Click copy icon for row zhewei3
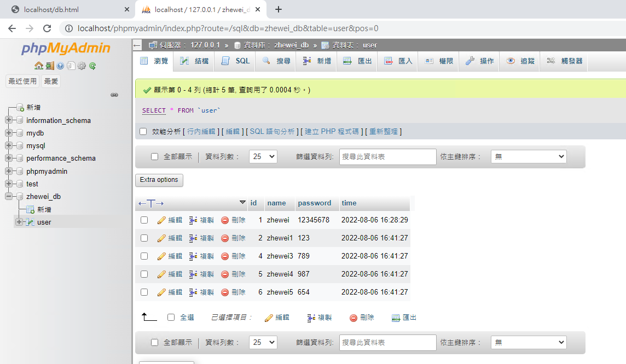This screenshot has height=364, width=626. (x=193, y=256)
